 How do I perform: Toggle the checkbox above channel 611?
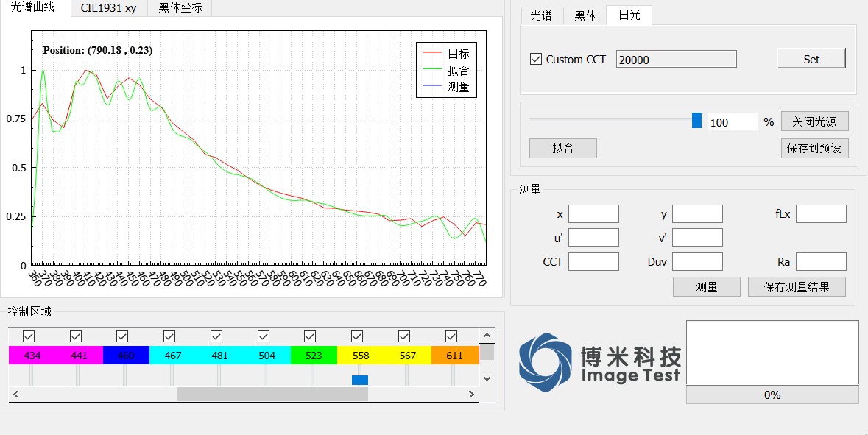click(x=451, y=336)
